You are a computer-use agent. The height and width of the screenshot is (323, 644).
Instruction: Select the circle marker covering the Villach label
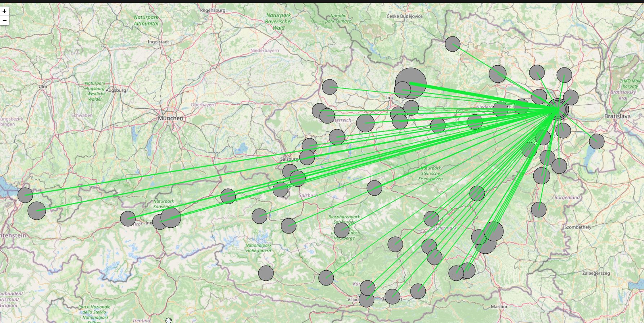click(x=367, y=300)
